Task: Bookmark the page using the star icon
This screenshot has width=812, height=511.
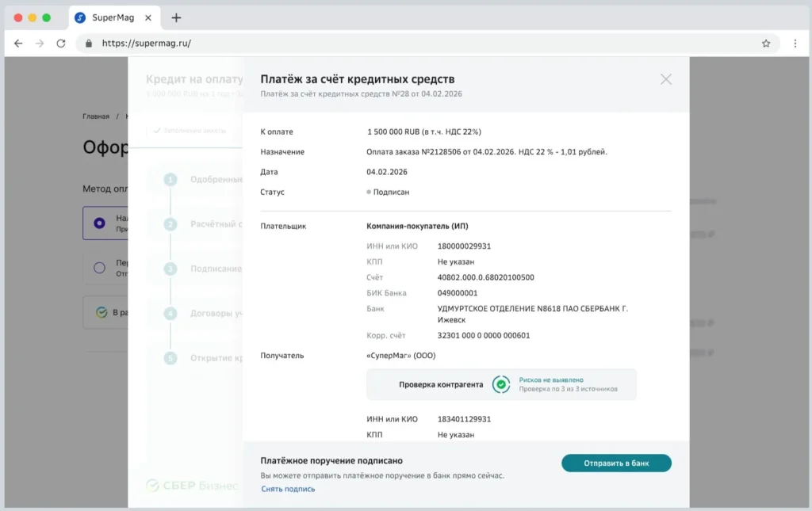Action: tap(766, 44)
